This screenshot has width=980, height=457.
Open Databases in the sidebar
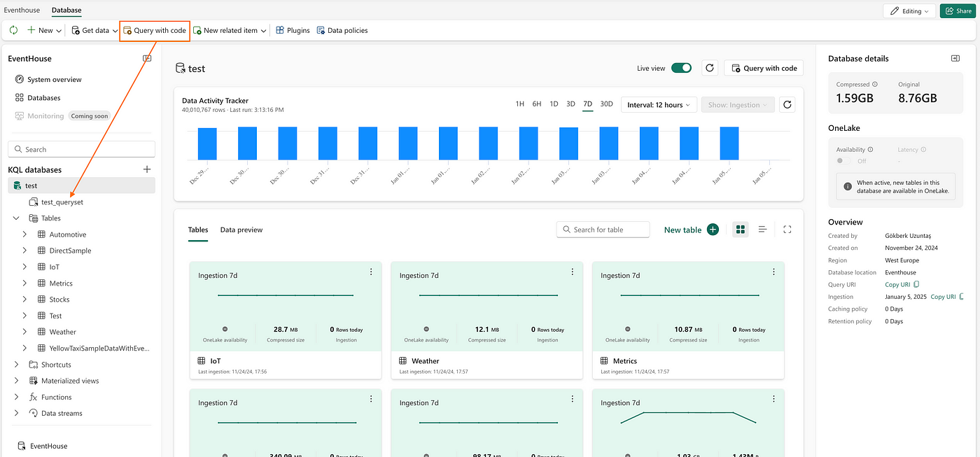(x=37, y=98)
